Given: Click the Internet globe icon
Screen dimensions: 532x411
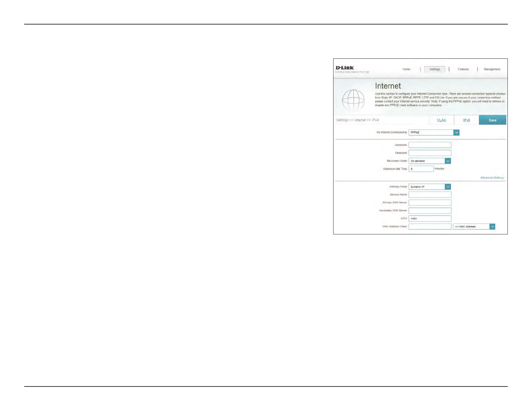Looking at the screenshot, I should (353, 100).
